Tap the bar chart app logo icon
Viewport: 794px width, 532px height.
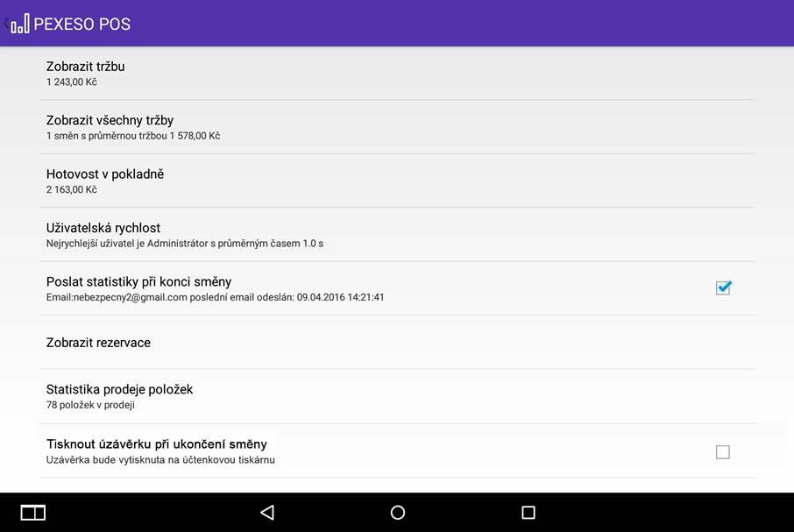20,24
